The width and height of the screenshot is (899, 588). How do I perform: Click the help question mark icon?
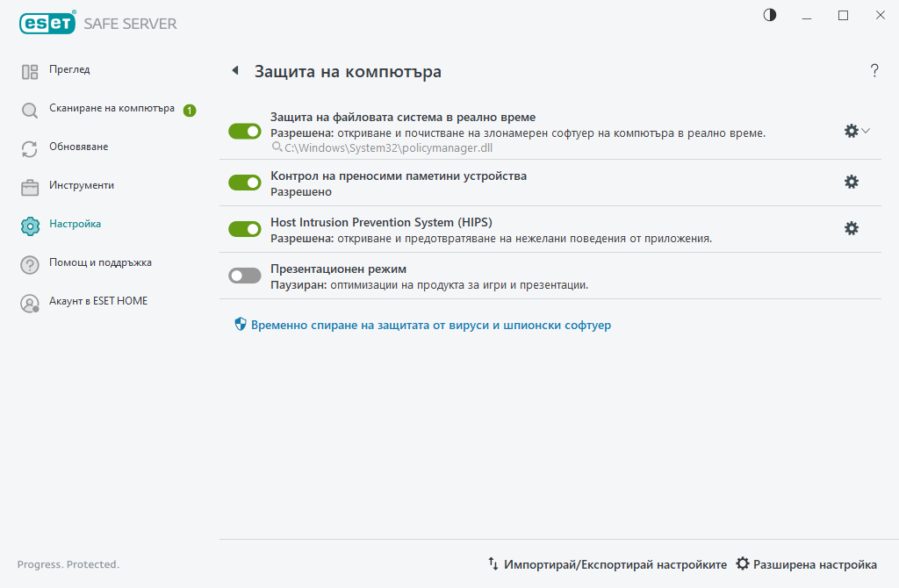pyautogui.click(x=874, y=70)
